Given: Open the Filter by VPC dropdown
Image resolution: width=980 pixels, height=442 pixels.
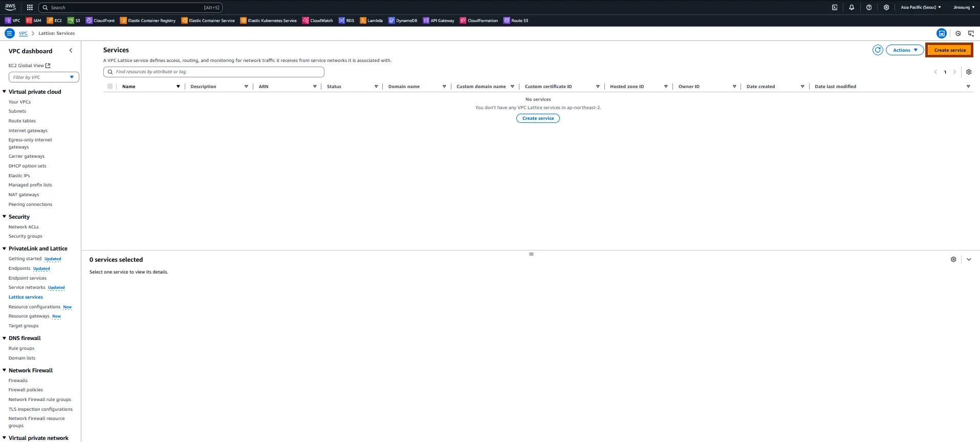Looking at the screenshot, I should 44,77.
